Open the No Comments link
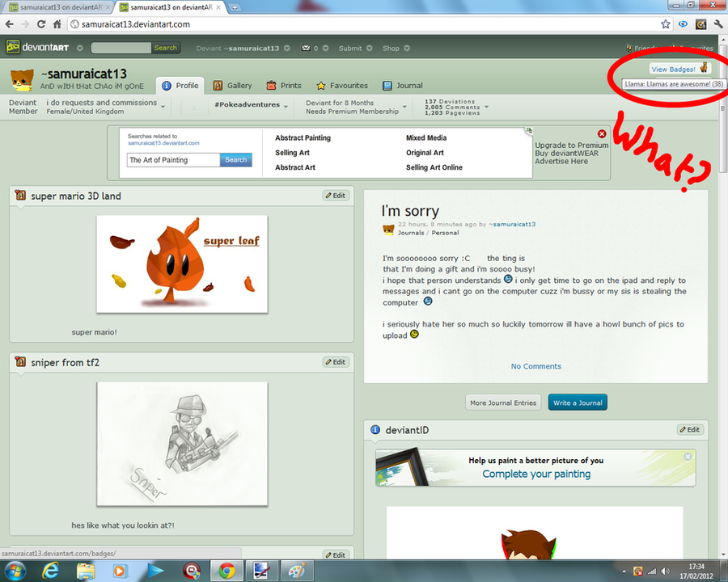Image resolution: width=728 pixels, height=582 pixels. (536, 366)
